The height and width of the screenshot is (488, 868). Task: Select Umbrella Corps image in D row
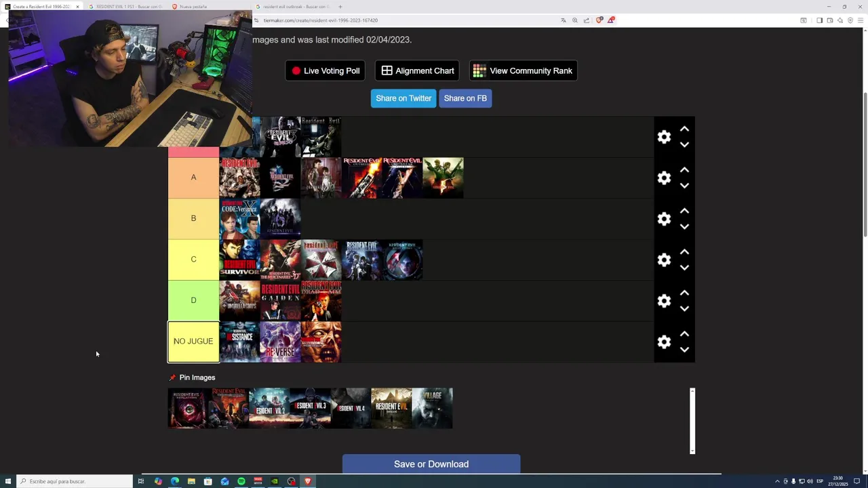[x=239, y=301]
